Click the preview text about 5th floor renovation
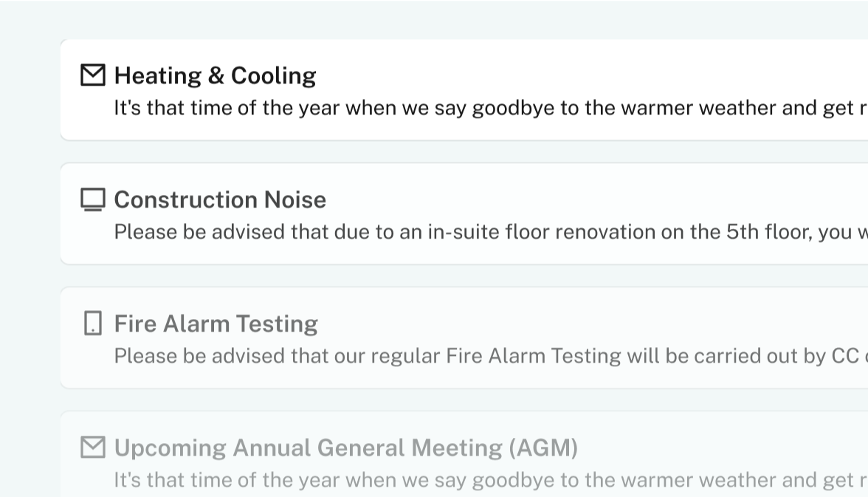This screenshot has width=868, height=497. point(487,233)
